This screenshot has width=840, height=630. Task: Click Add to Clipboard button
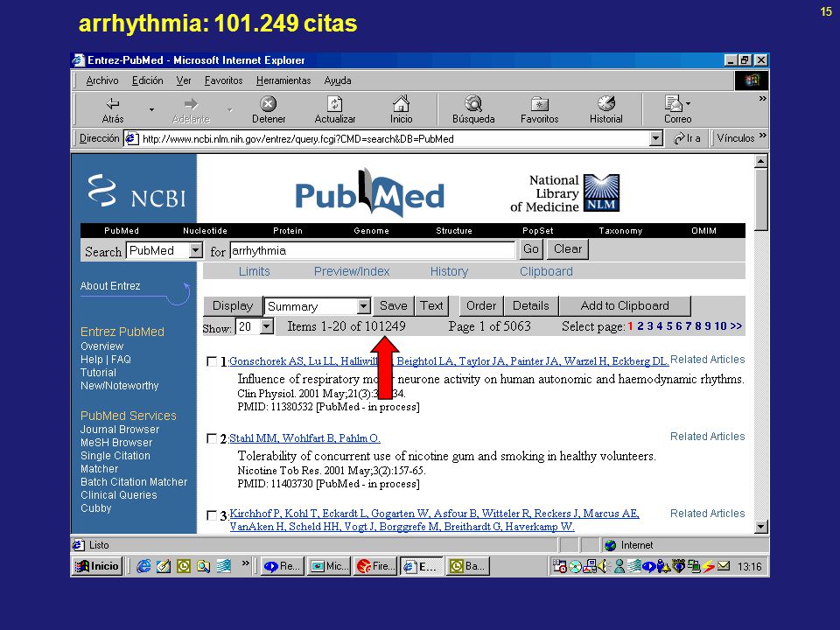625,306
